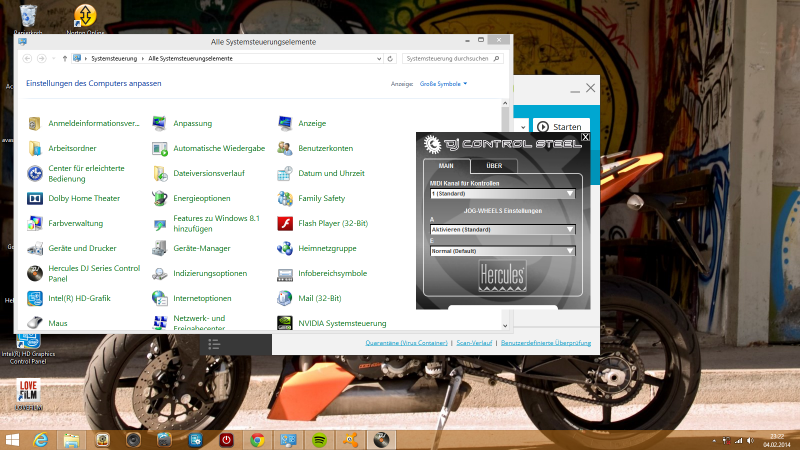
Task: Open the Anzeige icon
Action: [285, 123]
